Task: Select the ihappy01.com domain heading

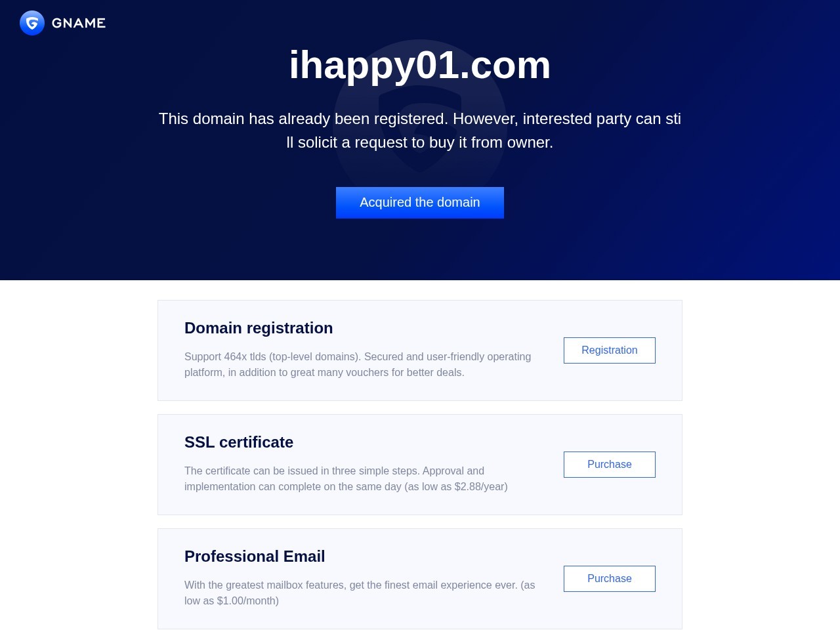Action: pyautogui.click(x=420, y=65)
